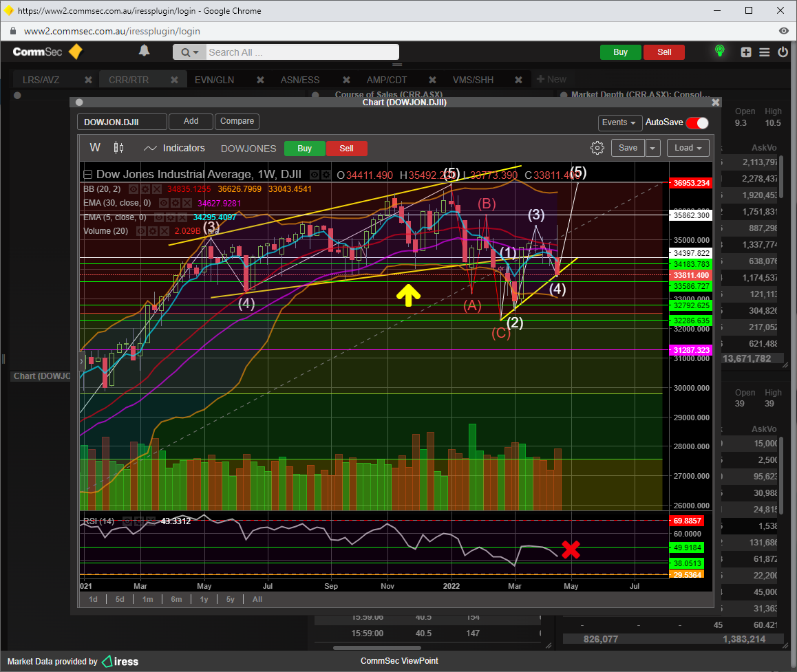Close the ASN/ESS tab
Viewport: 797px width, 672px height.
click(346, 80)
